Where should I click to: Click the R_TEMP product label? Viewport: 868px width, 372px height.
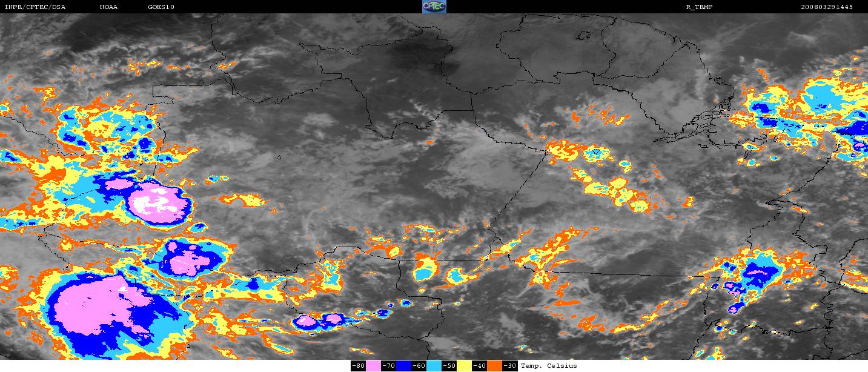(699, 7)
